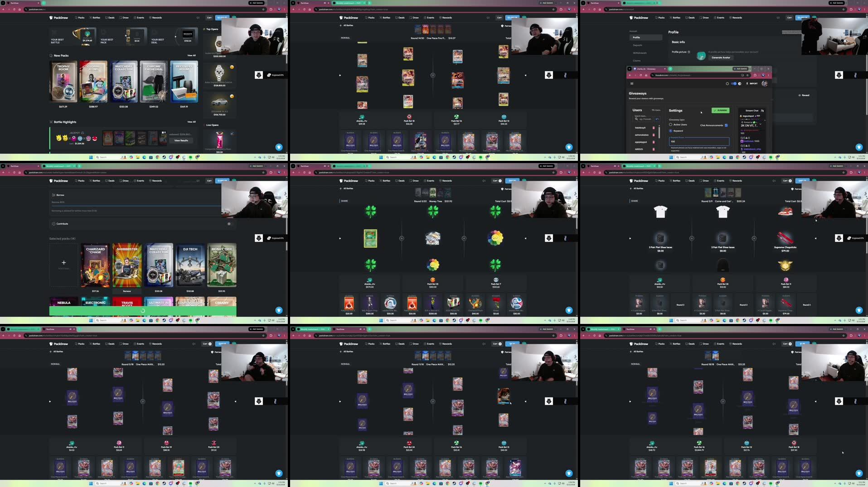The height and width of the screenshot is (487, 868).
Task: Click the Search Users field in Giveaways
Action: 643,119
